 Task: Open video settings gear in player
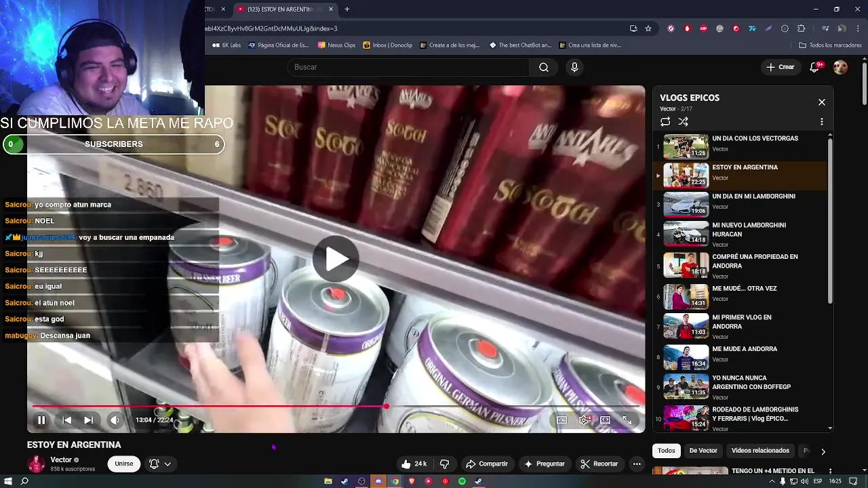584,420
